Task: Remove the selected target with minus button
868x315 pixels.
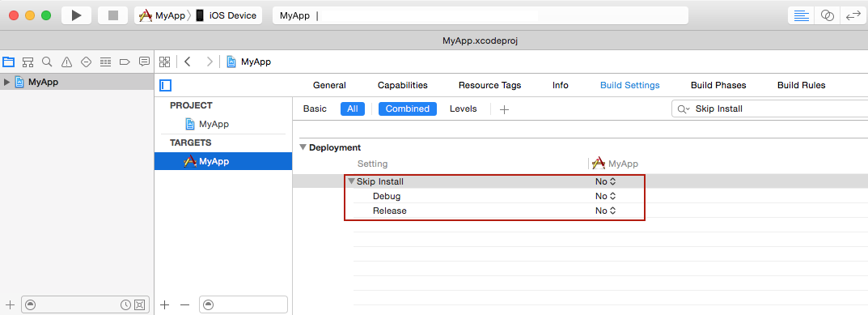Action: pos(185,304)
